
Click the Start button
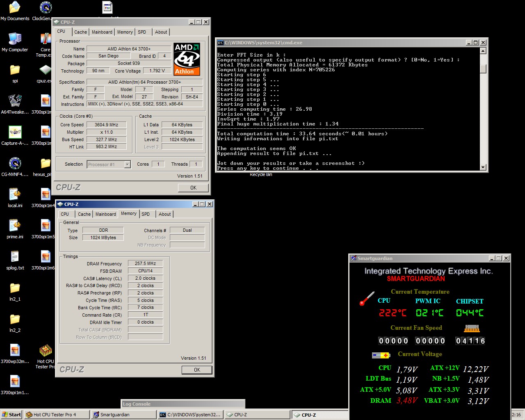tap(11, 415)
